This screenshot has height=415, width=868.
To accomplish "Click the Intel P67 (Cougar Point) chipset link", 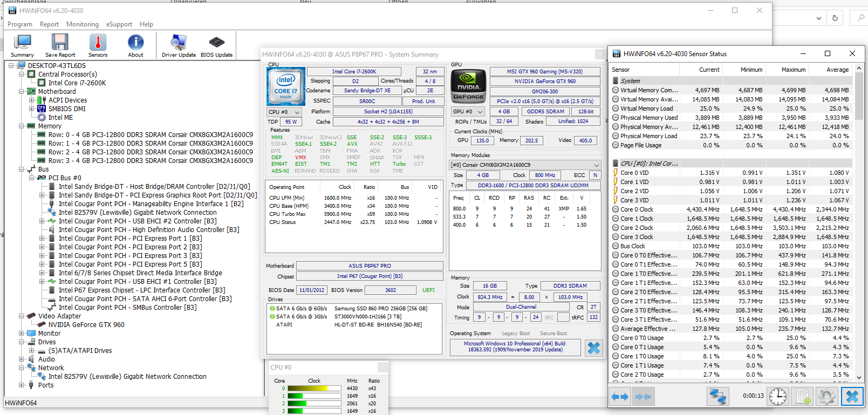I will pos(370,276).
